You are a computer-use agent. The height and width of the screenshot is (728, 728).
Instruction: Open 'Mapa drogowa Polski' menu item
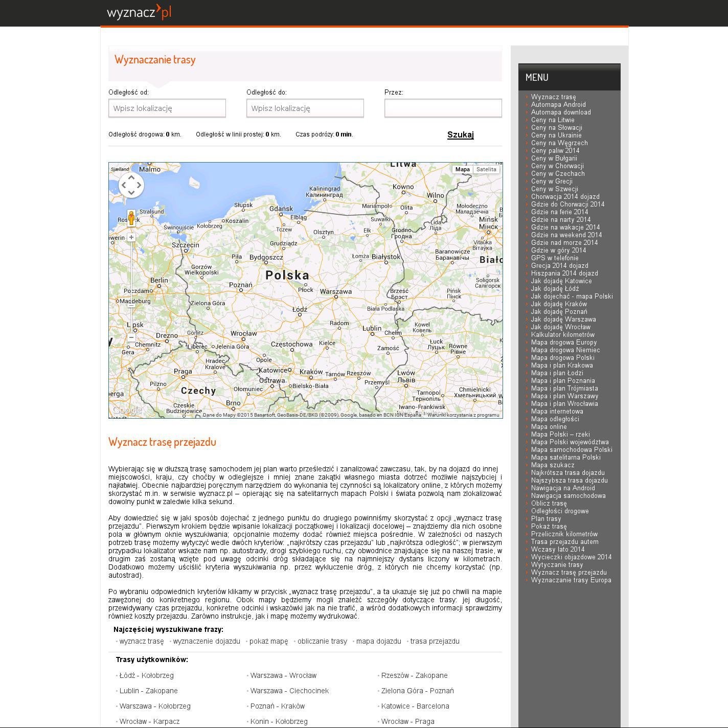562,358
